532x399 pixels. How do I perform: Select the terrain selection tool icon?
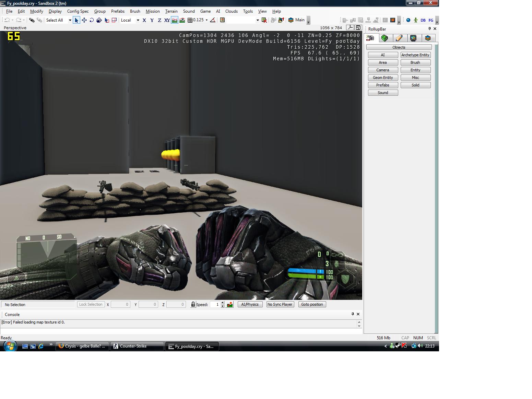(107, 20)
